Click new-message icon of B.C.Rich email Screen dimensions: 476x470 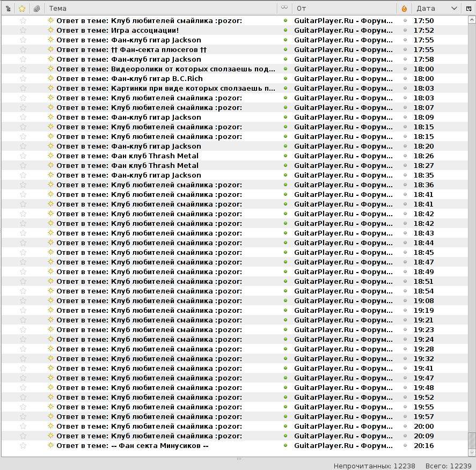click(50, 78)
